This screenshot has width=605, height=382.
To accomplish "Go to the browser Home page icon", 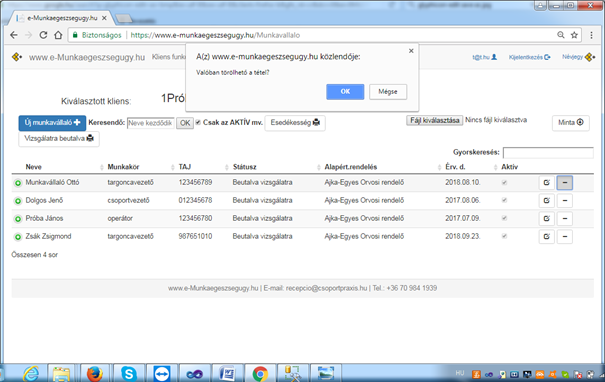I will click(58, 35).
